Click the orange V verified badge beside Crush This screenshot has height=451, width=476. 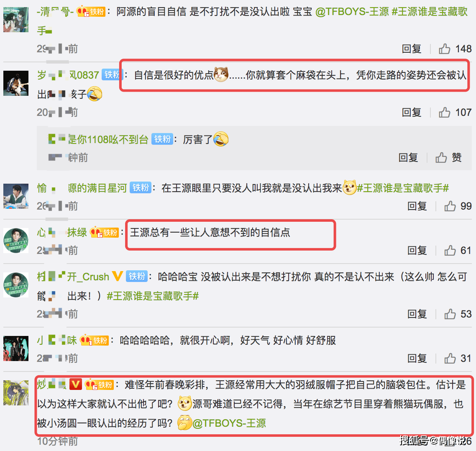point(118,276)
